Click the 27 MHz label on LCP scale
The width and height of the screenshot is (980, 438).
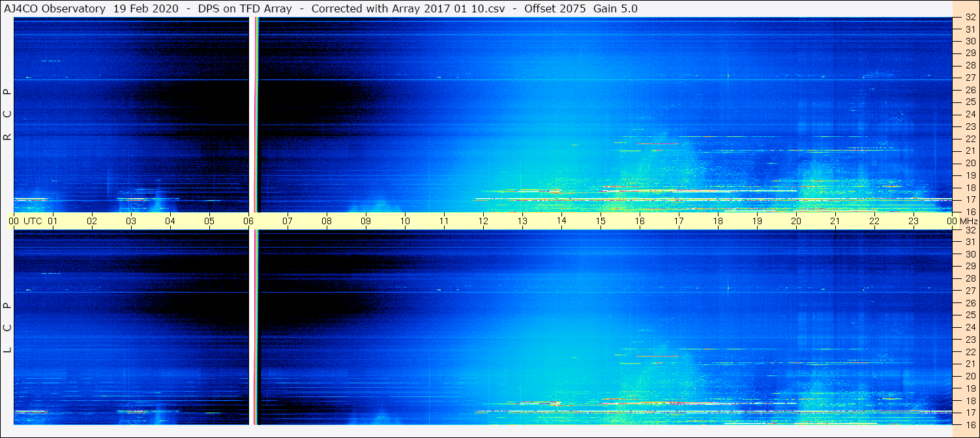(970, 291)
